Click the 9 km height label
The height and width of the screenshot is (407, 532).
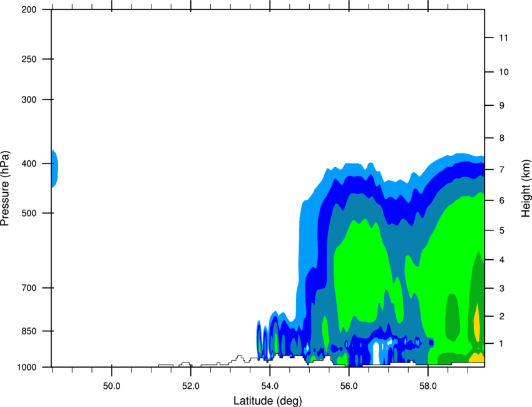(502, 106)
